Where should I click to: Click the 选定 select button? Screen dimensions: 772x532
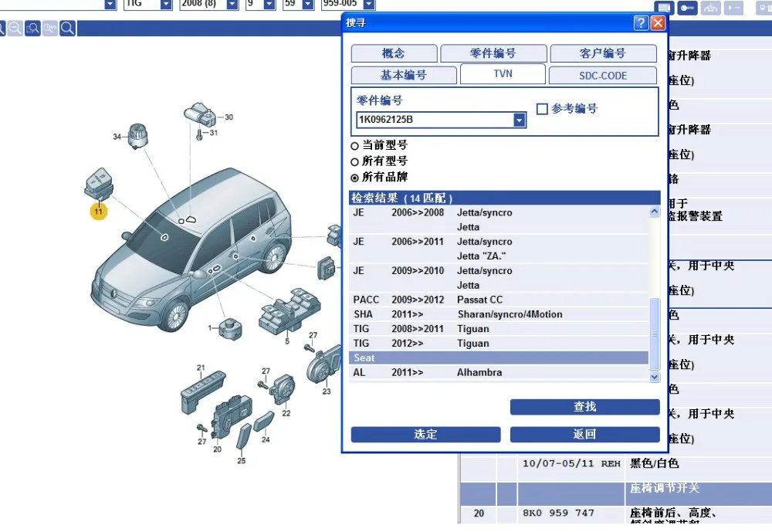point(425,435)
